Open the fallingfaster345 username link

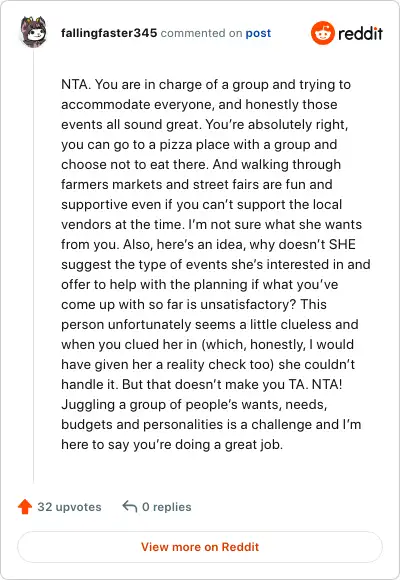click(x=109, y=33)
